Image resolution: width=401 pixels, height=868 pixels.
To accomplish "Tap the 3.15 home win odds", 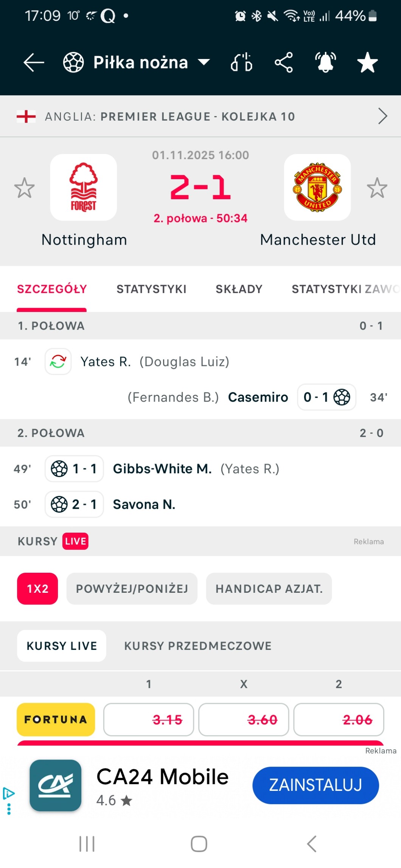I will click(149, 719).
